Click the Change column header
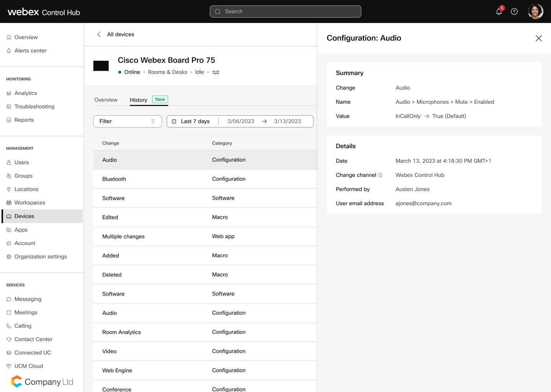Screen dimensions: 551x392 111,143
